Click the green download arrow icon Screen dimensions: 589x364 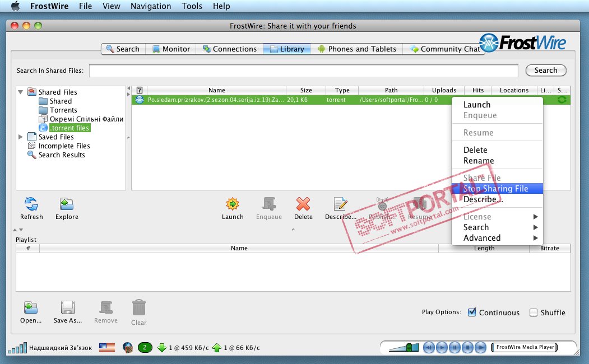pyautogui.click(x=162, y=348)
